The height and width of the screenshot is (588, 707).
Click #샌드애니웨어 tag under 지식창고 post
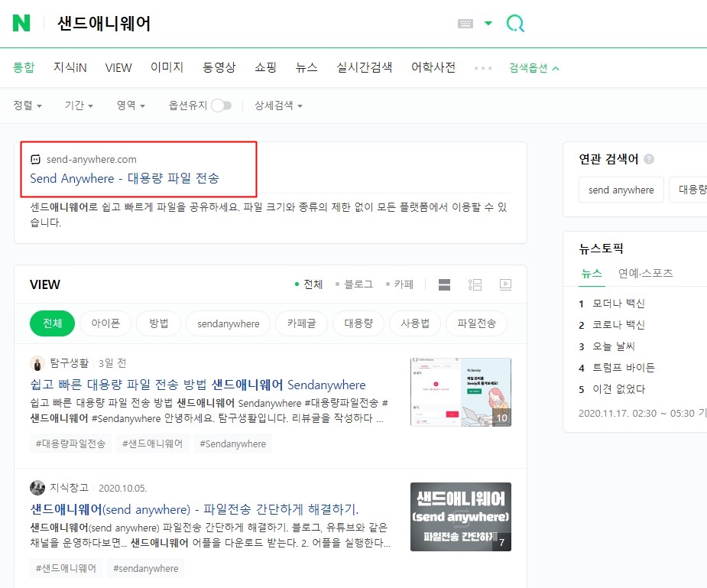coord(66,568)
